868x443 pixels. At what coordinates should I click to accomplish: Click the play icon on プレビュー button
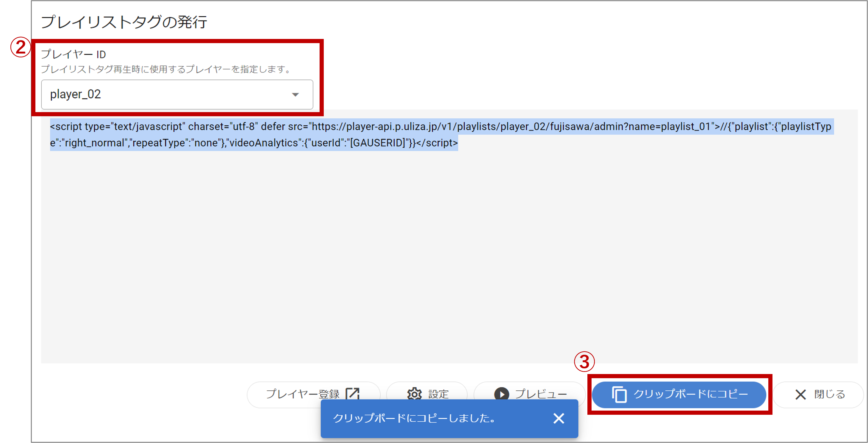pyautogui.click(x=501, y=394)
